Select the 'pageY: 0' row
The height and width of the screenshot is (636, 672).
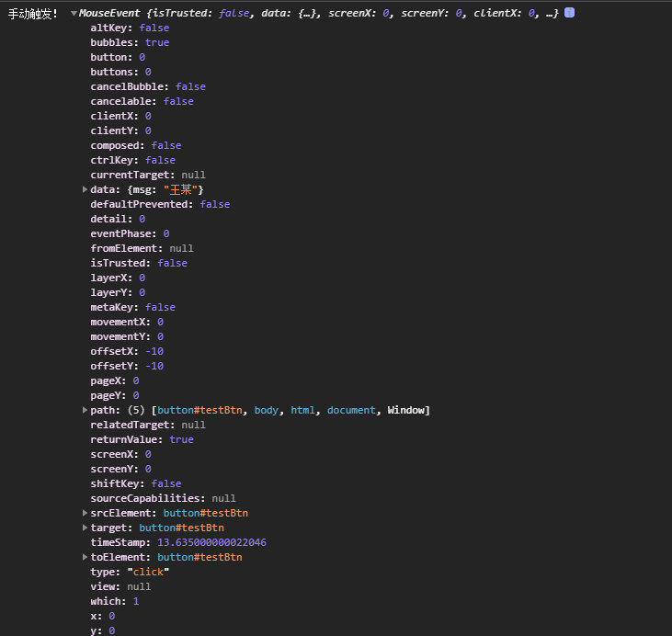pos(115,395)
